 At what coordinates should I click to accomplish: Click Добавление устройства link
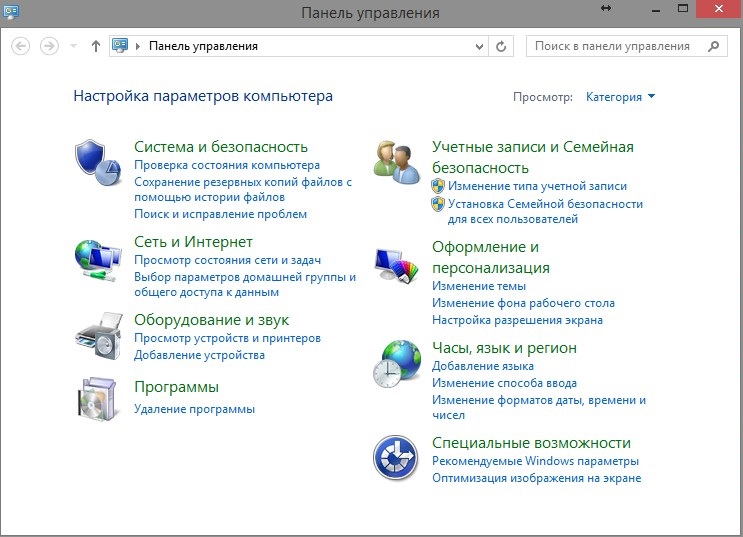pos(199,355)
